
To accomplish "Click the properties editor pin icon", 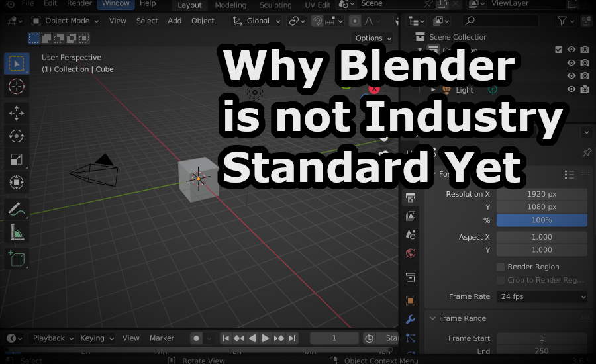I will click(x=587, y=153).
